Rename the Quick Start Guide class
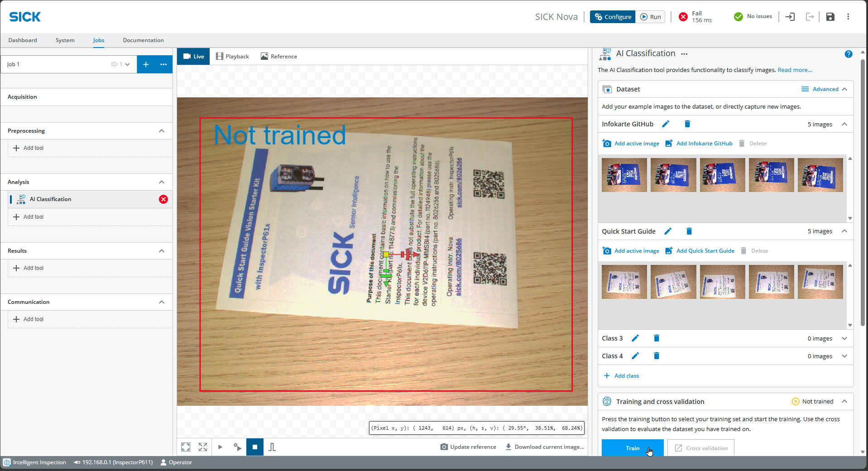The height and width of the screenshot is (471, 868). point(668,231)
